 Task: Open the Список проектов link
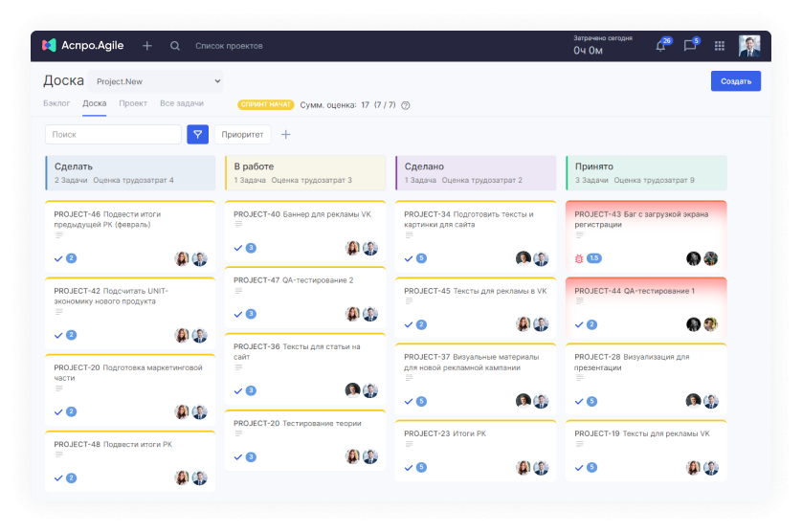click(229, 46)
